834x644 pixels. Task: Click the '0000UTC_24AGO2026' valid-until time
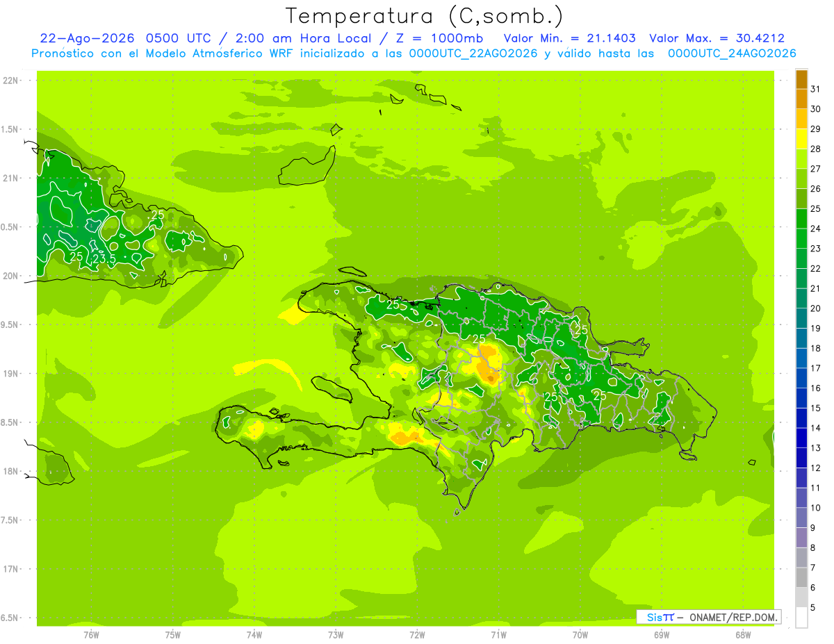pyautogui.click(x=733, y=53)
